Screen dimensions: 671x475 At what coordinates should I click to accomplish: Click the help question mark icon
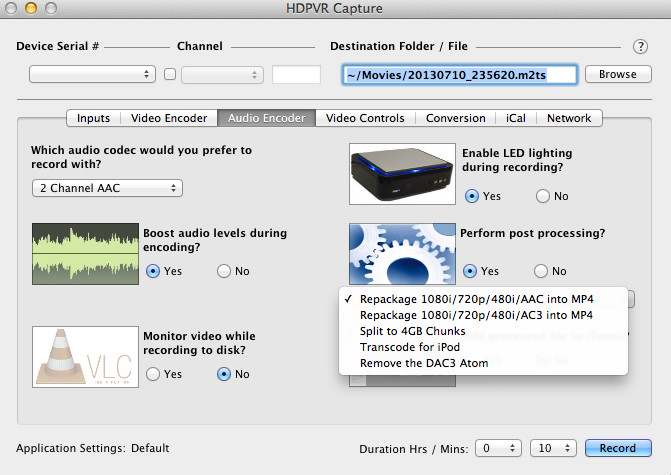coord(640,46)
